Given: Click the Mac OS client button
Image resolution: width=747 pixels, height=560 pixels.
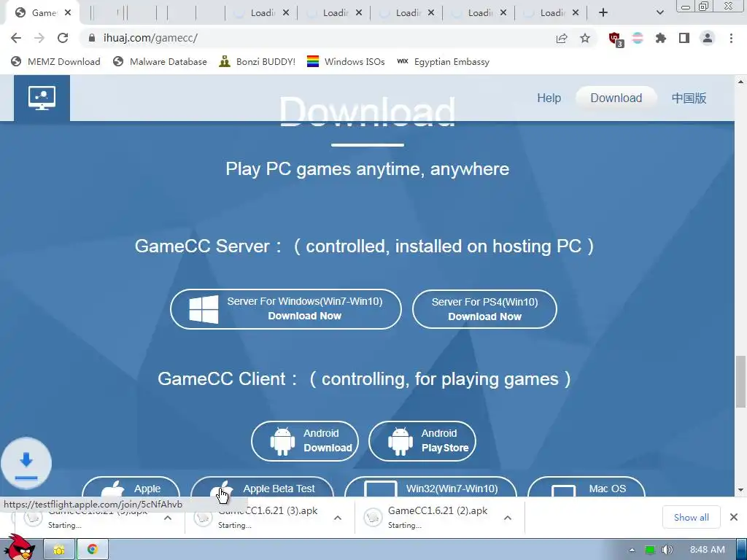Looking at the screenshot, I should click(x=587, y=486).
